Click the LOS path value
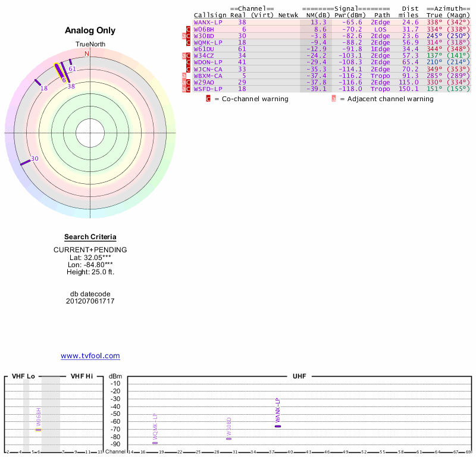The height and width of the screenshot is (457, 476). pyautogui.click(x=380, y=29)
